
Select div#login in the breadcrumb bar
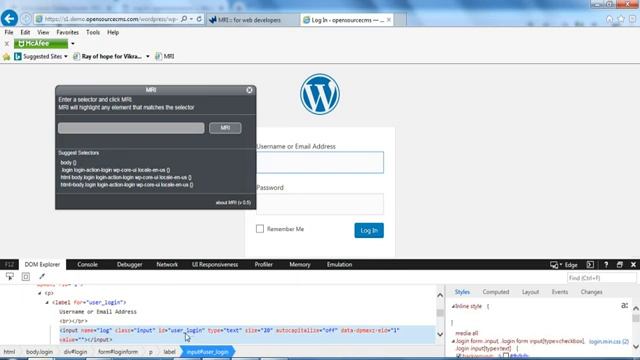(75, 352)
